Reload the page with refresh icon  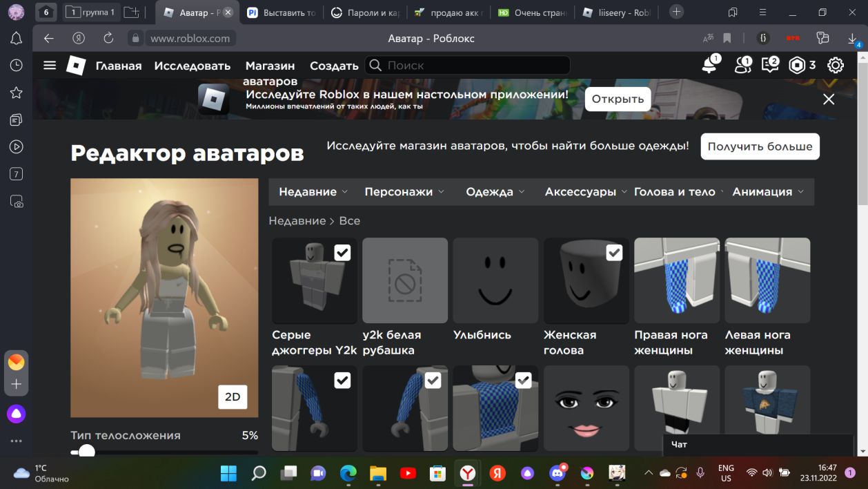(x=108, y=38)
